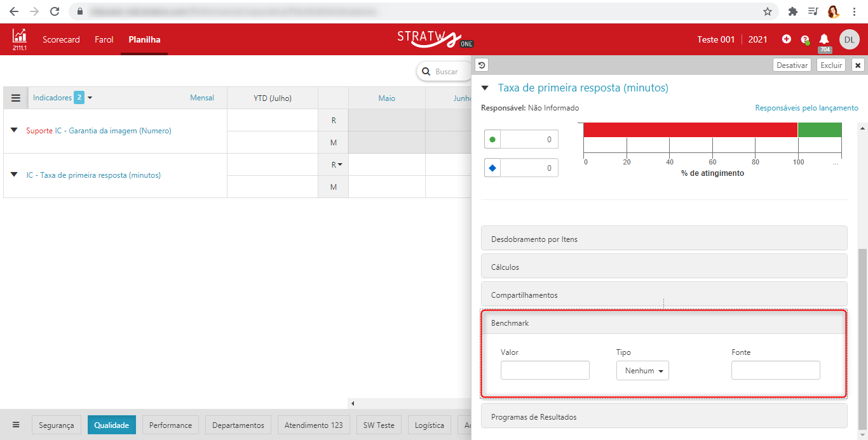
Task: Click the green circle value field
Action: click(529, 139)
